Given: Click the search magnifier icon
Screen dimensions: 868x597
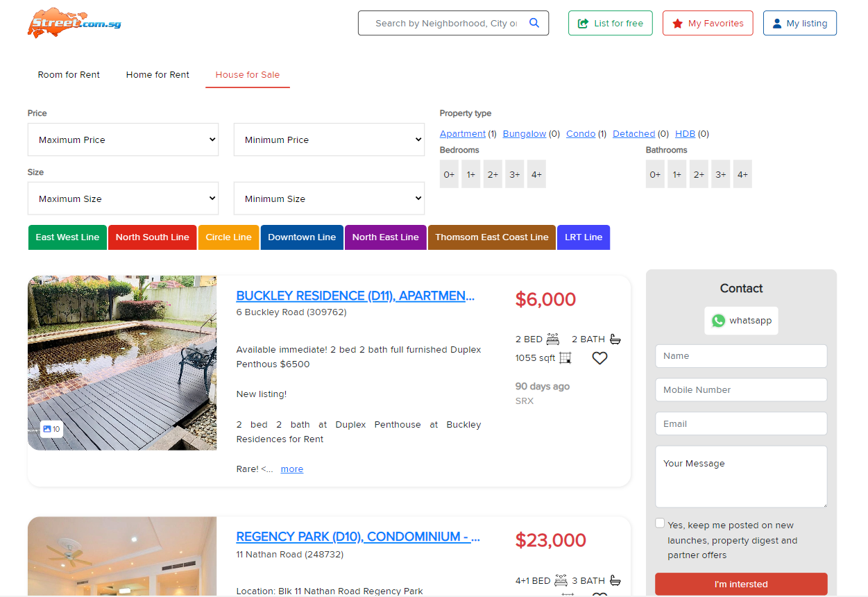Looking at the screenshot, I should pyautogui.click(x=534, y=23).
